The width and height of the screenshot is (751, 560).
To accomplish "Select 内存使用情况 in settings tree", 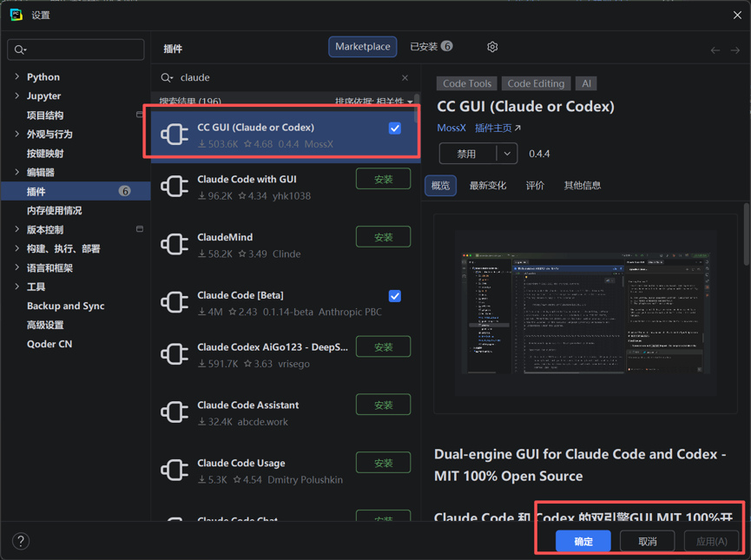I will click(x=54, y=210).
